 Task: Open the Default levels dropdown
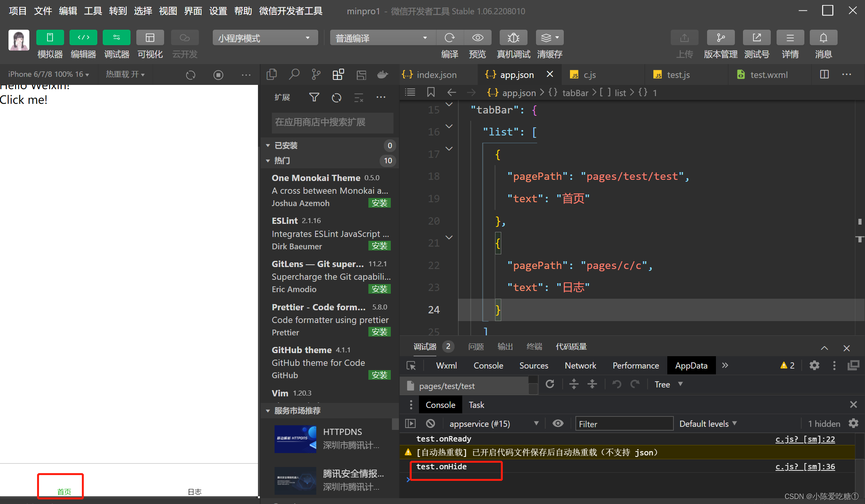pos(708,424)
